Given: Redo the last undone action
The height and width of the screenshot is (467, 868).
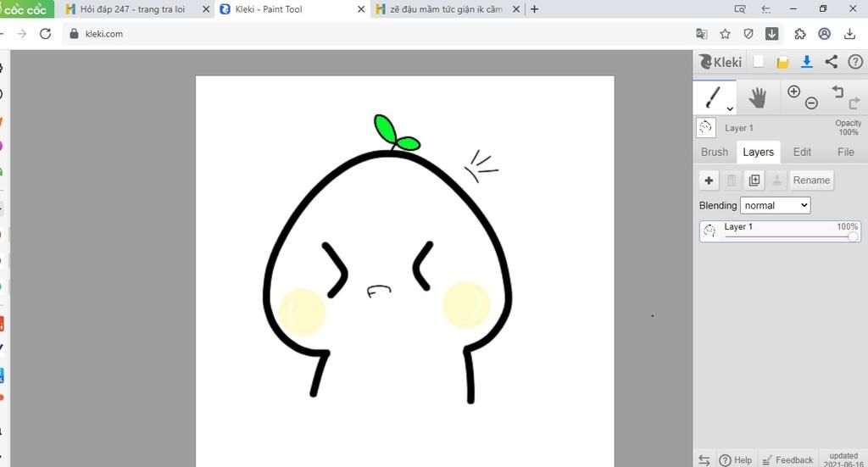Looking at the screenshot, I should pos(854,103).
